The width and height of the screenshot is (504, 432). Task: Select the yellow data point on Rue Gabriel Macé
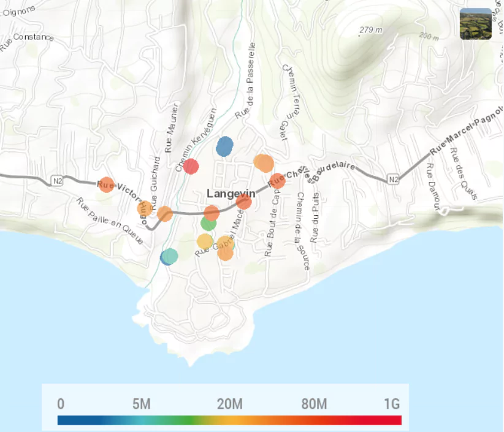point(205,241)
